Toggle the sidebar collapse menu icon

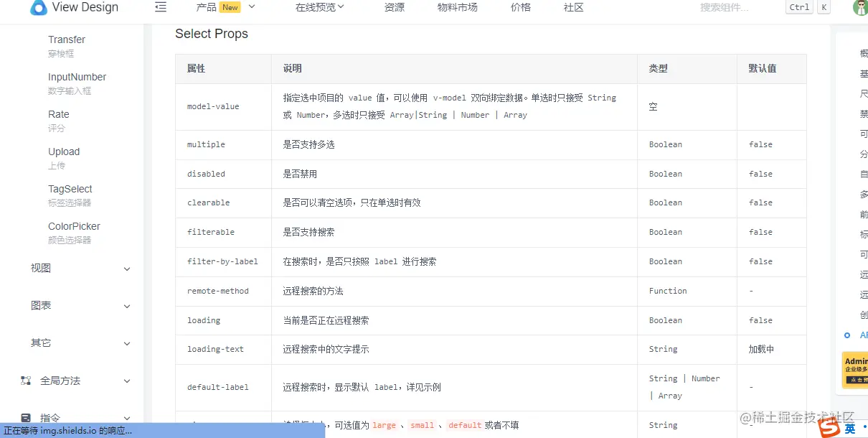tap(161, 7)
